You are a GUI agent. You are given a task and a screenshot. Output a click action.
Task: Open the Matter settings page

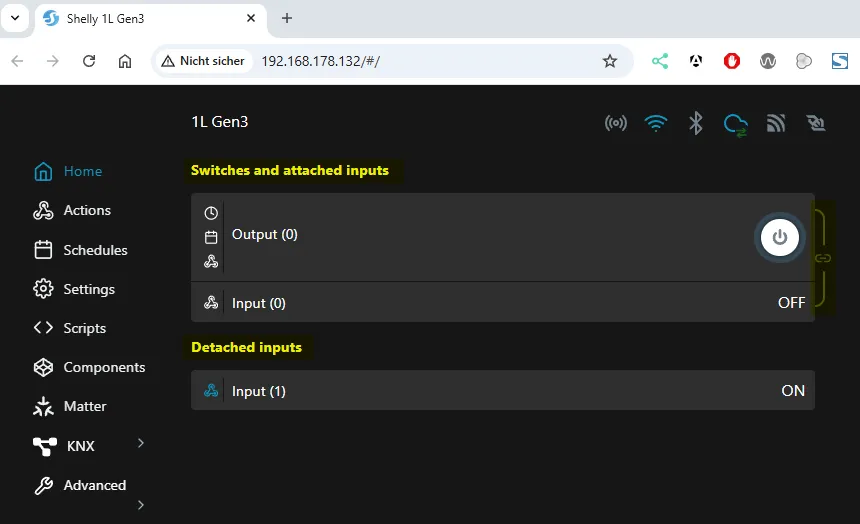tap(84, 406)
